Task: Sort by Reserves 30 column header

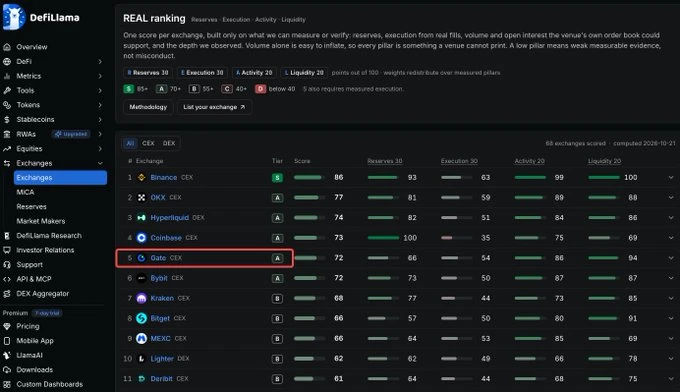Action: pyautogui.click(x=385, y=161)
